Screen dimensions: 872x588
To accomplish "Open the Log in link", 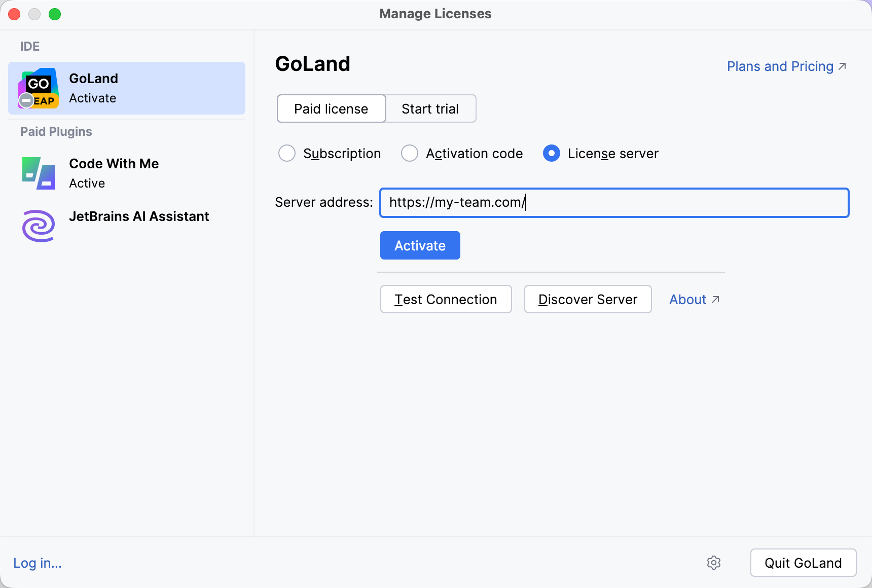I will point(37,563).
